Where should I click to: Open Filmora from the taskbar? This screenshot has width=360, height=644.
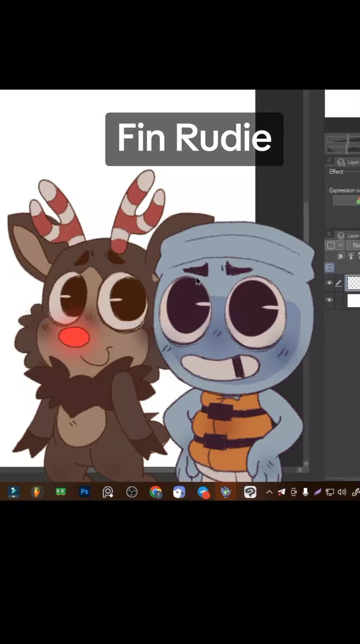point(14,492)
